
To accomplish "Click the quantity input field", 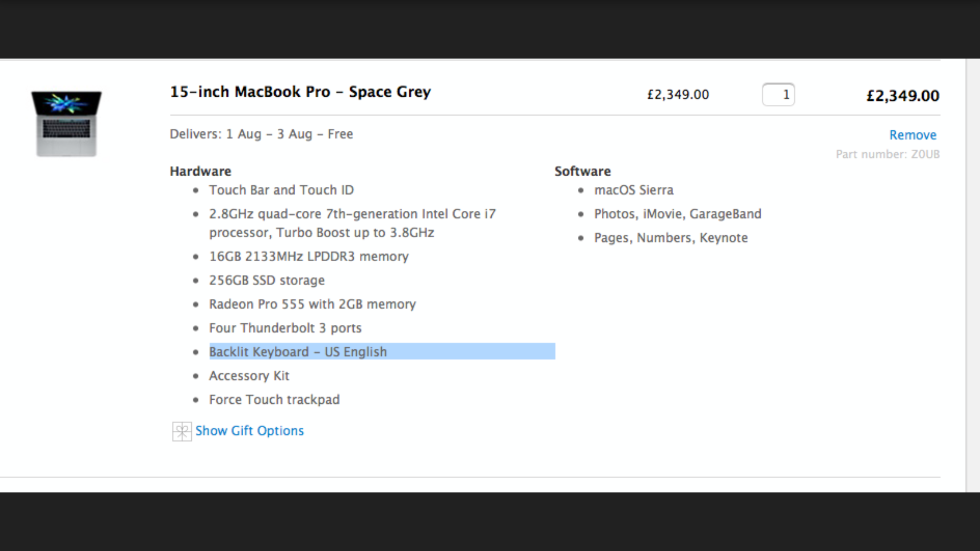I will point(778,94).
